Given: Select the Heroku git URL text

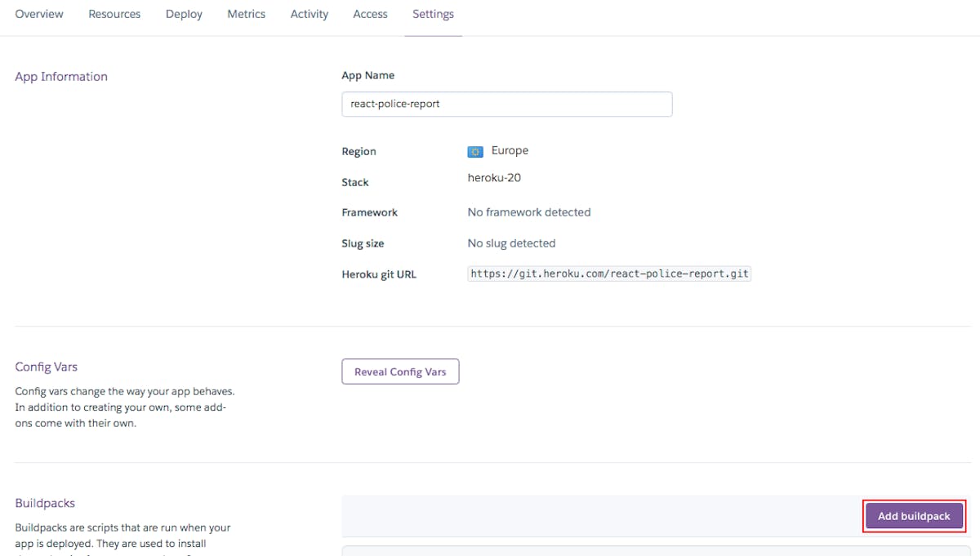Looking at the screenshot, I should coord(608,274).
